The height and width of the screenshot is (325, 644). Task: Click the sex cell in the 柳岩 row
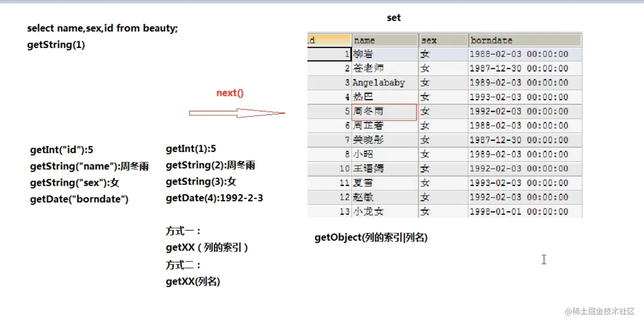(443, 54)
